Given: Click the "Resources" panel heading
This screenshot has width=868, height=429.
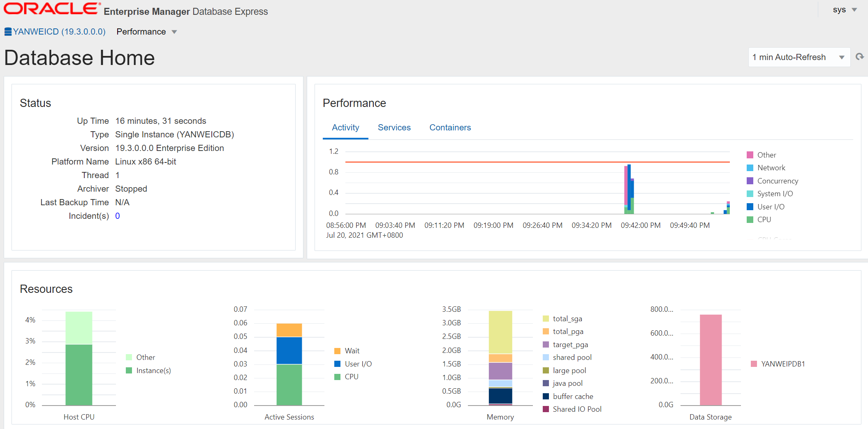Looking at the screenshot, I should click(x=46, y=289).
